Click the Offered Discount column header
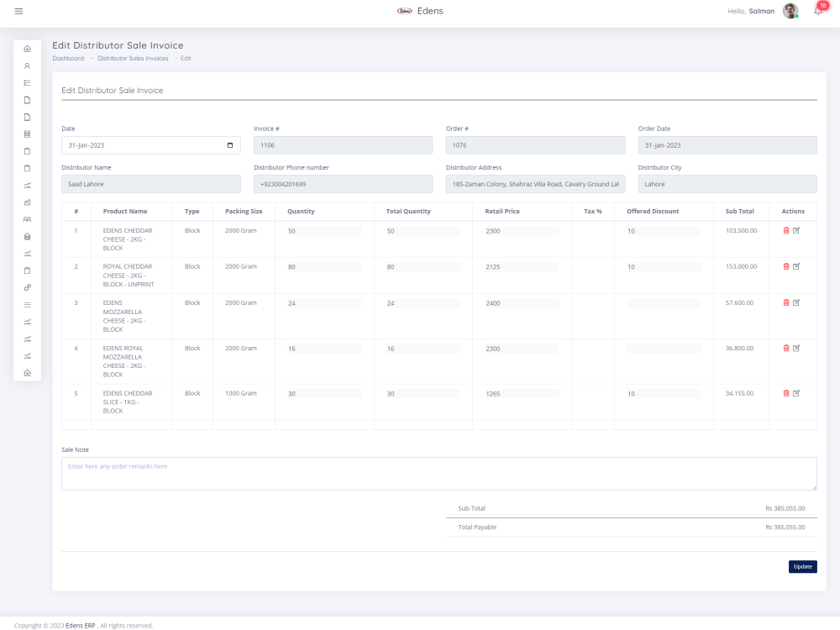Viewport: 840px width, 630px height. coord(653,211)
